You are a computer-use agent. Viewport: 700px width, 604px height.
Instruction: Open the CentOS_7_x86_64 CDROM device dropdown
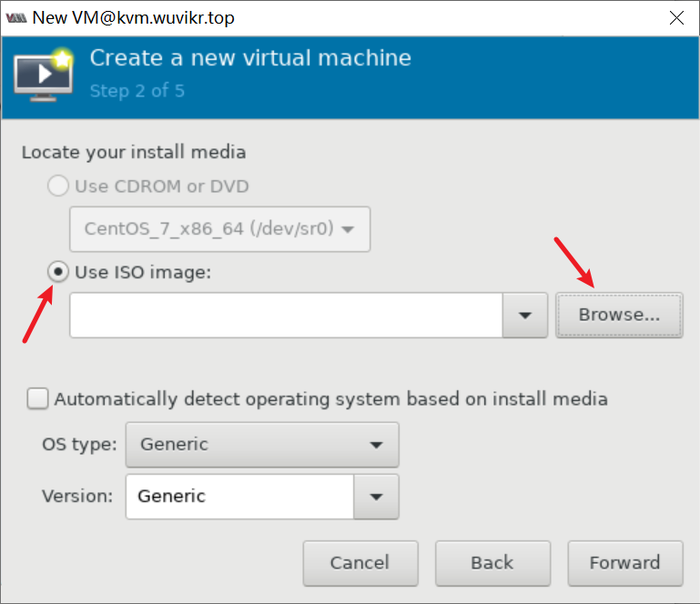[x=219, y=229]
